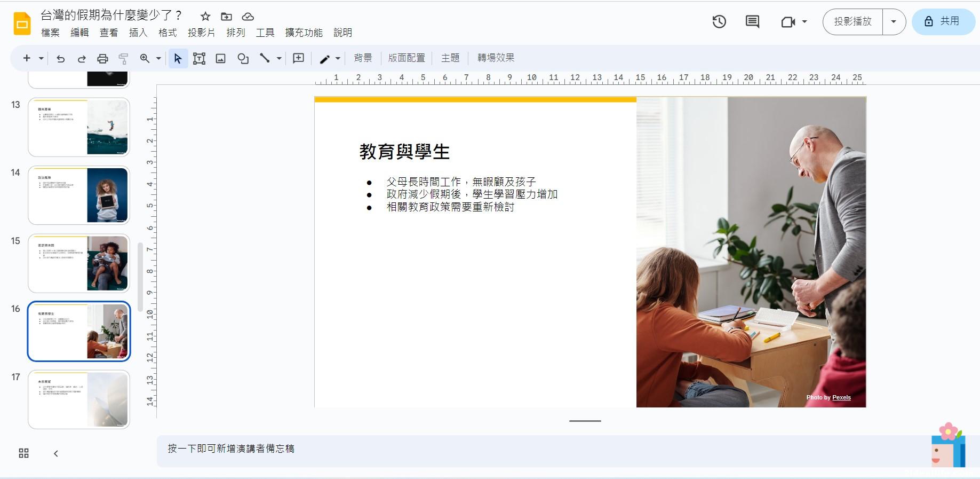Open the 插入 menu
The image size is (980, 479).
[138, 33]
